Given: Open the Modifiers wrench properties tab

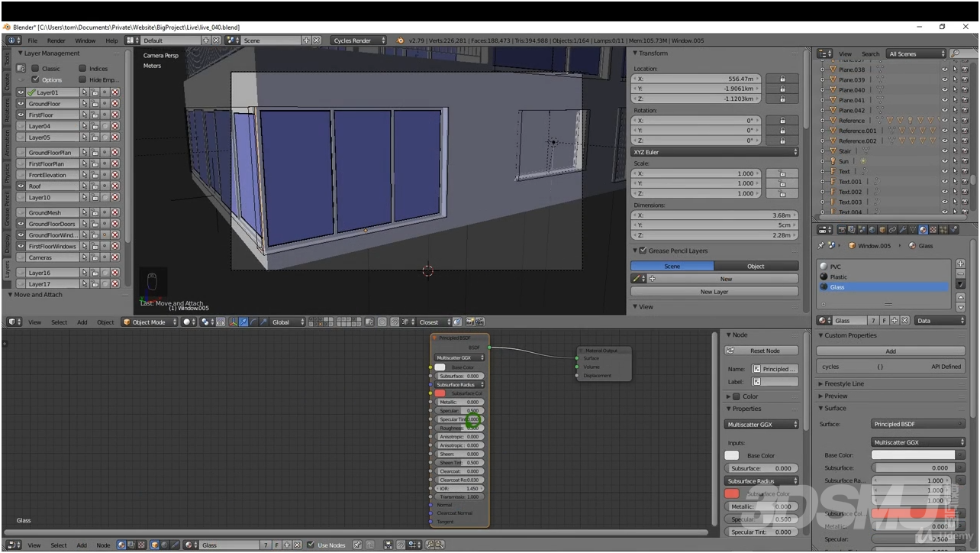Looking at the screenshot, I should click(902, 229).
